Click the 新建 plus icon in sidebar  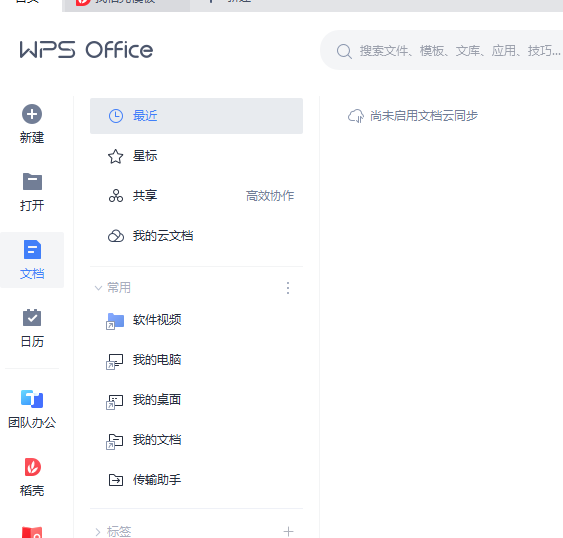(x=32, y=114)
